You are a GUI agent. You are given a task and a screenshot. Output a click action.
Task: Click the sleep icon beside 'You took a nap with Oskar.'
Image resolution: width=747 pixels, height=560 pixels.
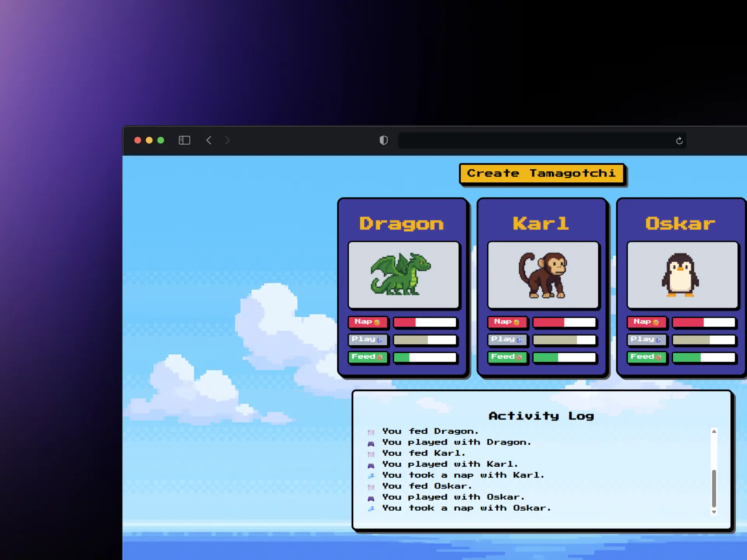[371, 509]
